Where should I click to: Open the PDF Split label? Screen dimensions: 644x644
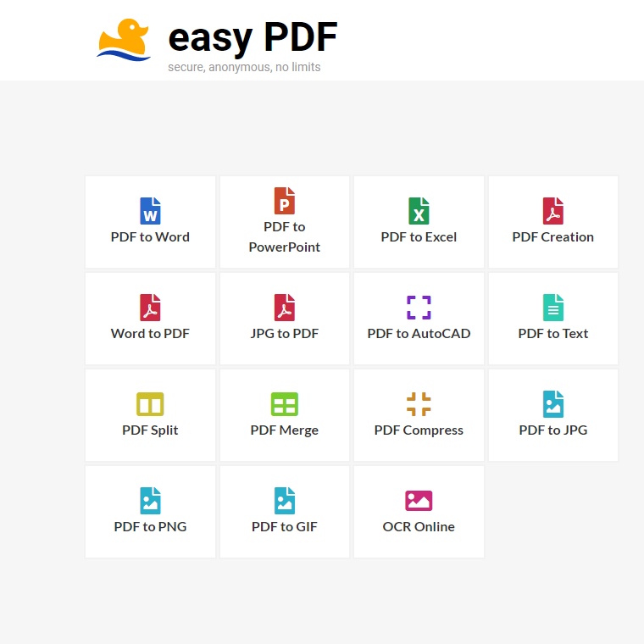[x=150, y=430]
